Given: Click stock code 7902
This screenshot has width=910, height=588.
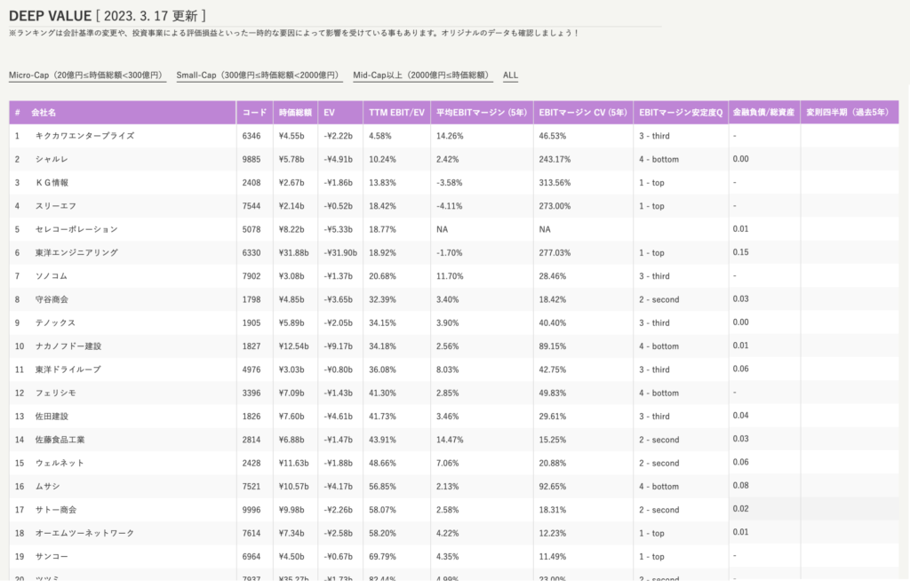Looking at the screenshot, I should click(x=251, y=276).
